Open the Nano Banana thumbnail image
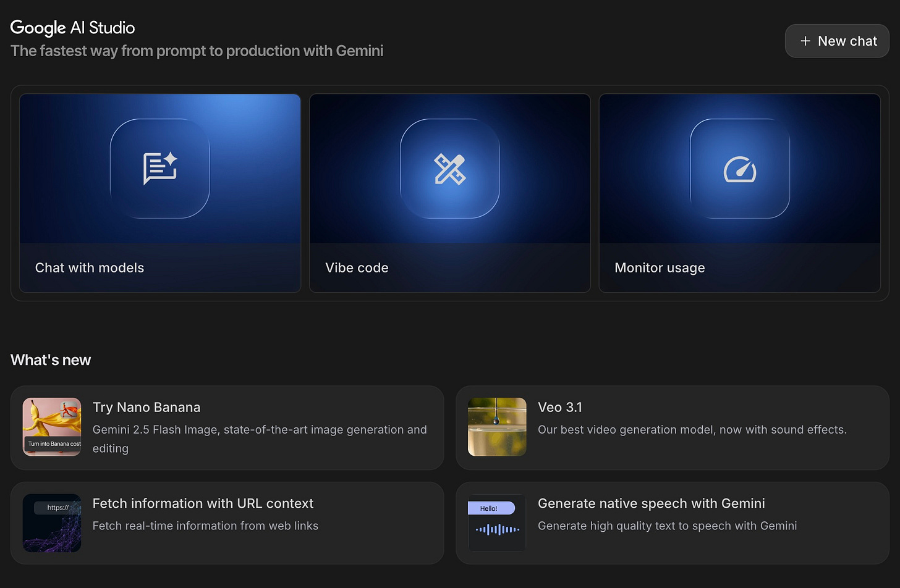 [x=52, y=427]
